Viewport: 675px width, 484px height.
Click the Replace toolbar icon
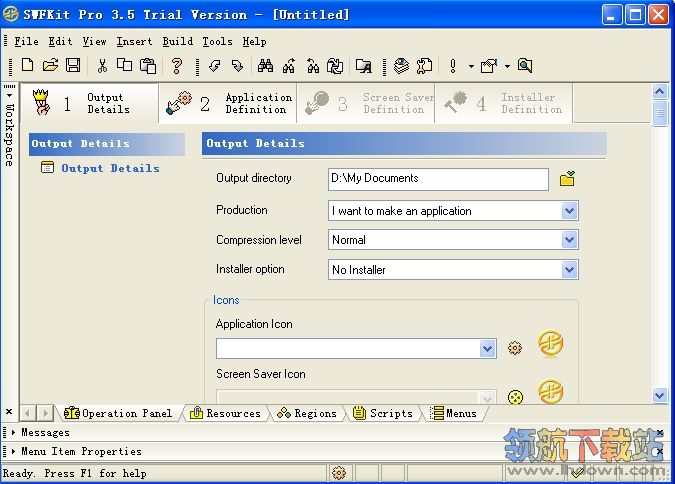click(335, 66)
